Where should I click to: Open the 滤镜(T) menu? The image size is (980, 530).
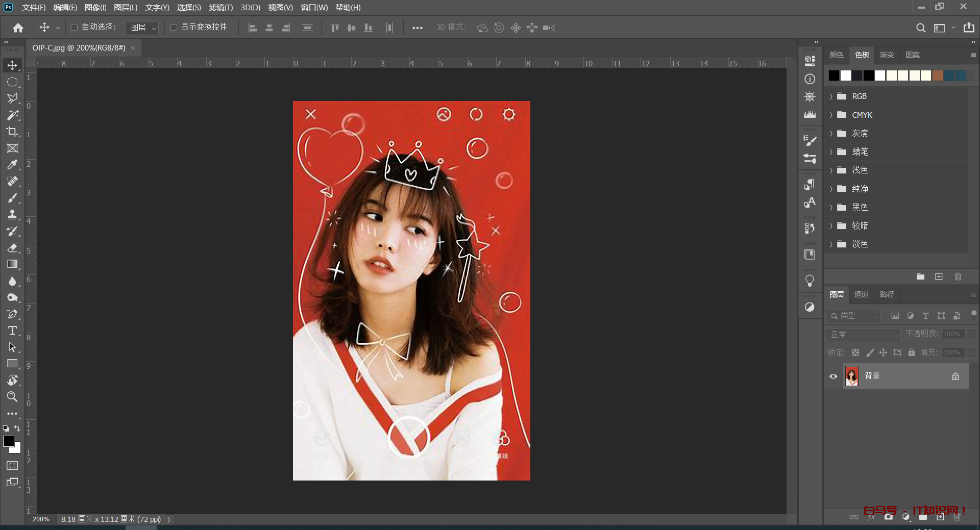pos(220,8)
